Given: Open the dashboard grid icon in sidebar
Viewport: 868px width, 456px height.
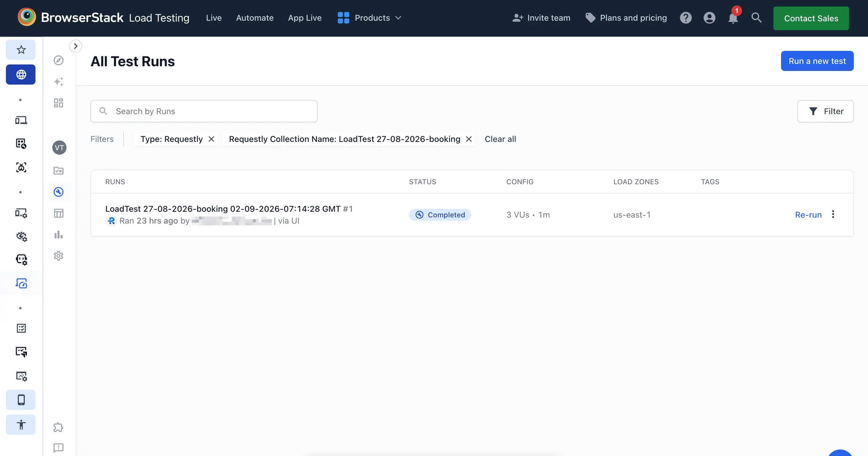Looking at the screenshot, I should coord(59,103).
